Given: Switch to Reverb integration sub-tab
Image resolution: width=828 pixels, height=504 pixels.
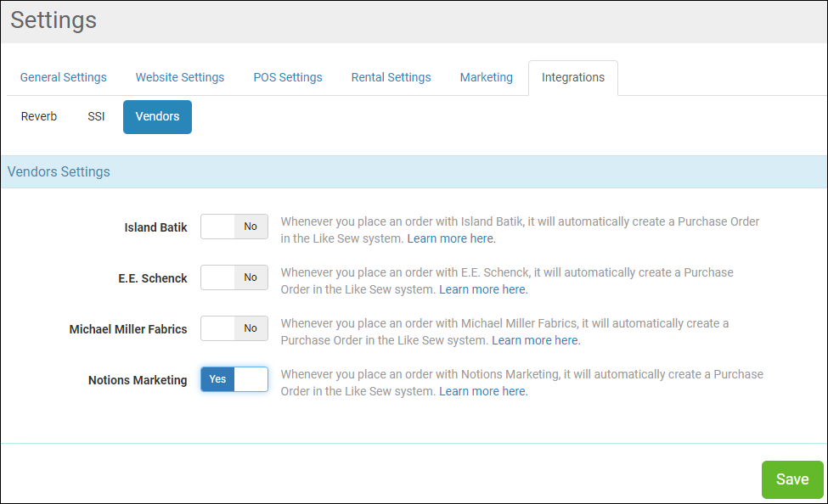Looking at the screenshot, I should pyautogui.click(x=39, y=116).
